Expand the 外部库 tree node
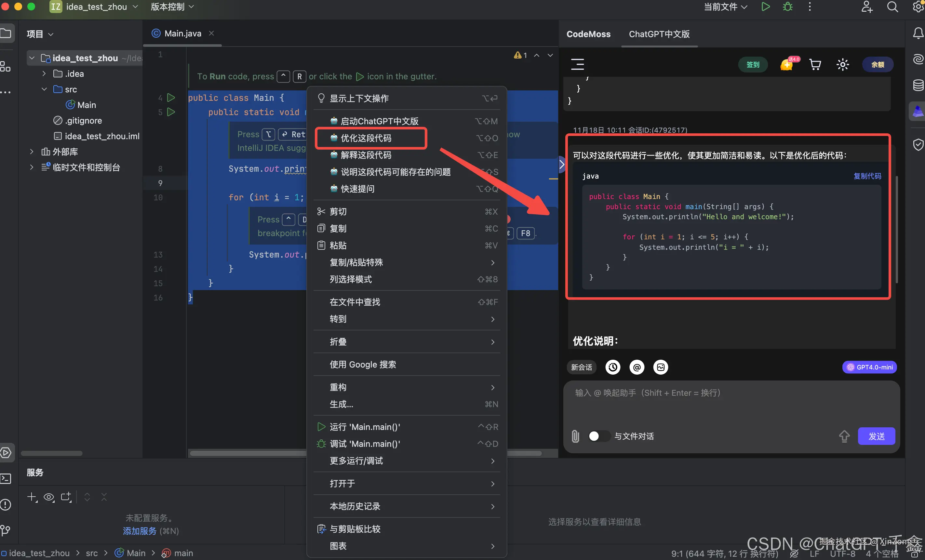Image resolution: width=925 pixels, height=560 pixels. coord(32,152)
